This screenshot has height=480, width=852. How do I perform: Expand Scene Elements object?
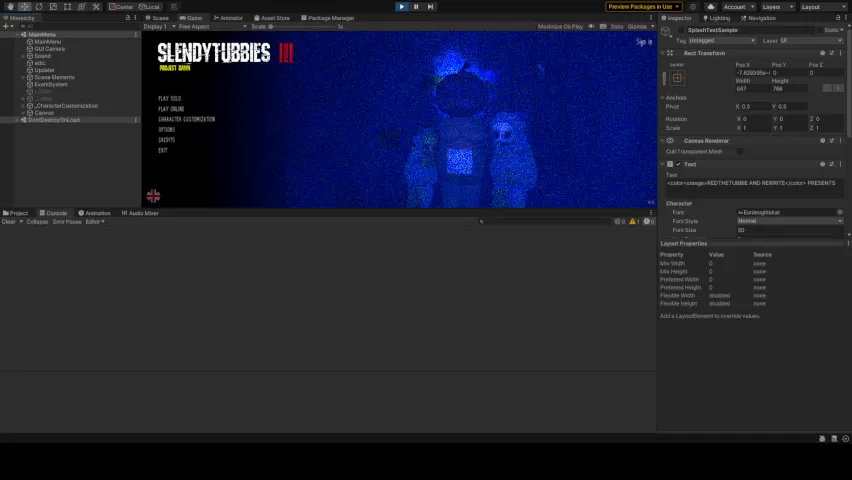[23, 77]
